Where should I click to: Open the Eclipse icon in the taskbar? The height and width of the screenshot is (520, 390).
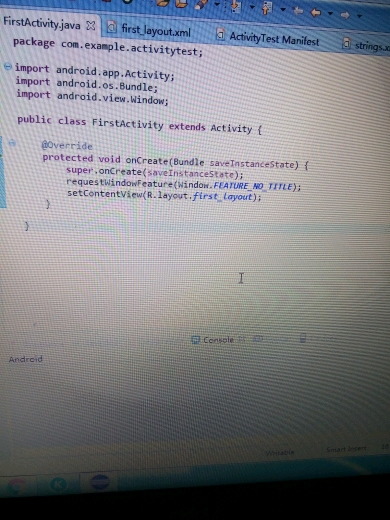tap(100, 482)
